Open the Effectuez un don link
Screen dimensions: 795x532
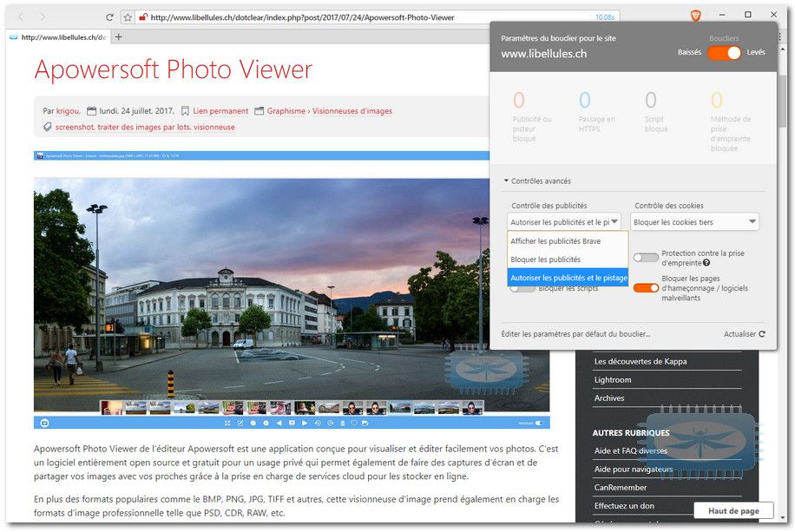[624, 506]
